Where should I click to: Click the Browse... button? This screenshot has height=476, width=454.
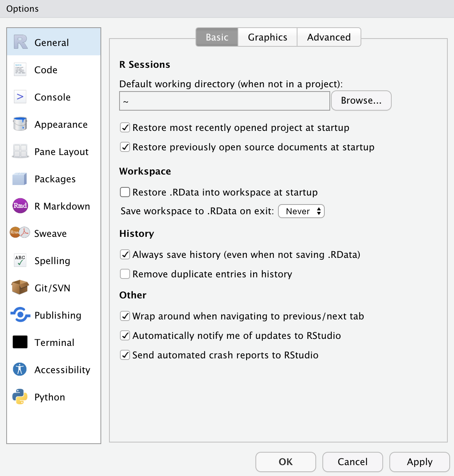coord(361,101)
